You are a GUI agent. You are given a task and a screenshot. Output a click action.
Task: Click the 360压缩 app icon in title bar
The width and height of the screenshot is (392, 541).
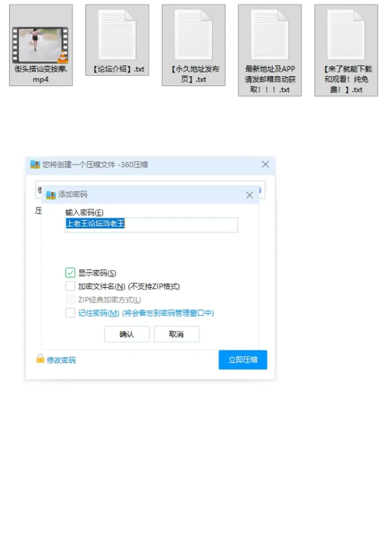(35, 164)
